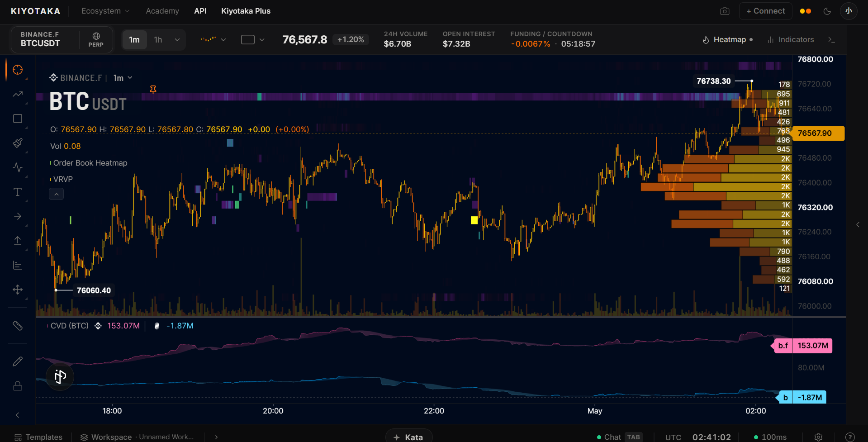This screenshot has height=442, width=868.
Task: Open settings with the gear icon
Action: (818, 437)
